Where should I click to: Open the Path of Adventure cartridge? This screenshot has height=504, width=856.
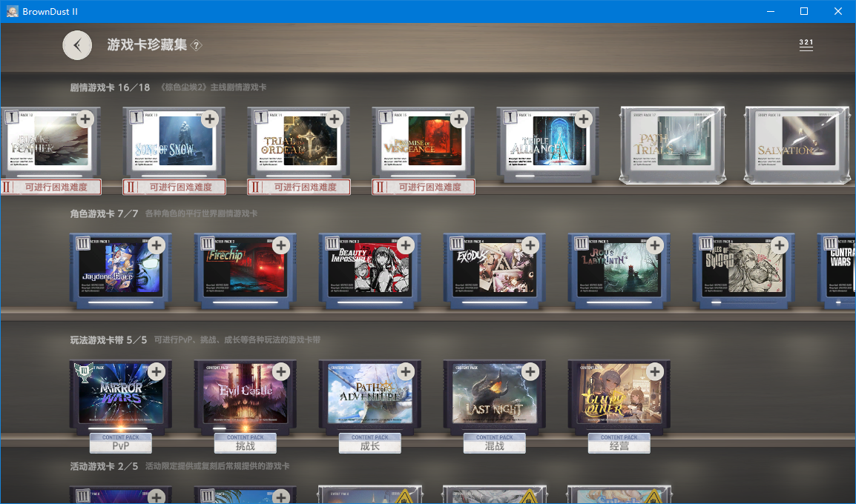369,397
